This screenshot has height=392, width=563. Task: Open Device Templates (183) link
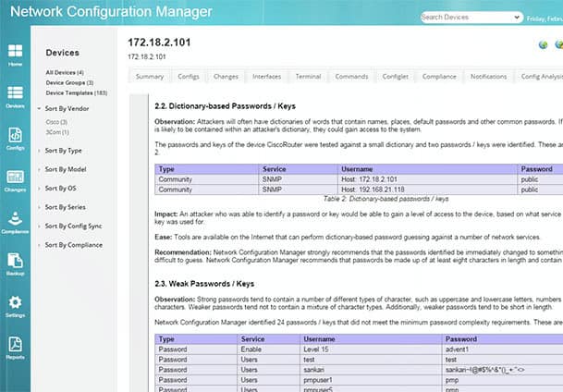77,93
